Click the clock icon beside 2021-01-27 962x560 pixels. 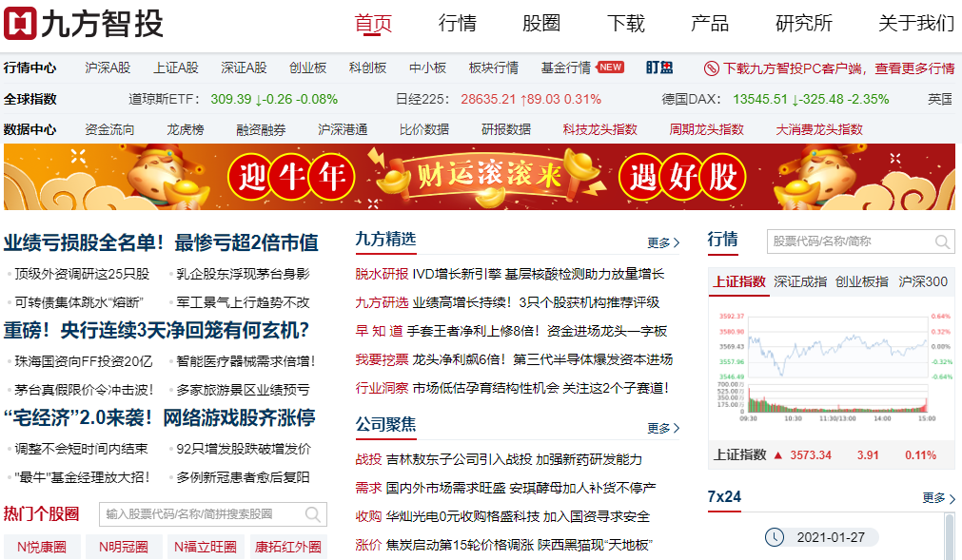pos(775,537)
